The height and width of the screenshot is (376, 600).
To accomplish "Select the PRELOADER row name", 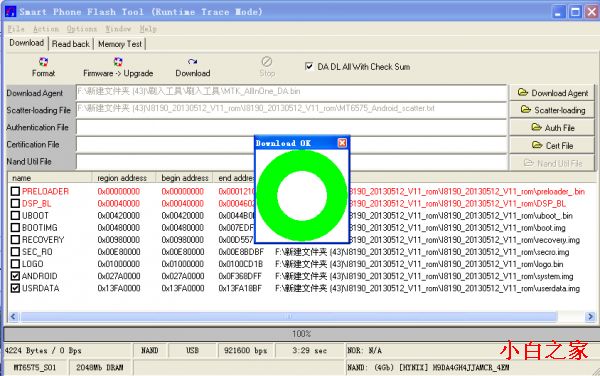I will pos(45,191).
